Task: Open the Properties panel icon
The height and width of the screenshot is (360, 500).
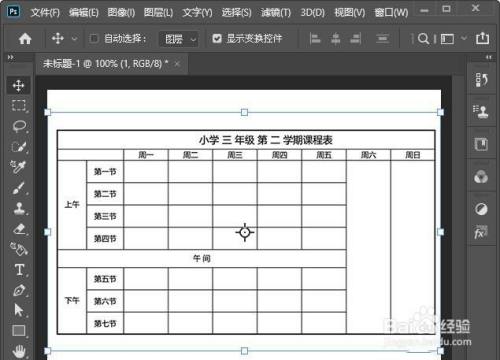Action: coord(481,111)
